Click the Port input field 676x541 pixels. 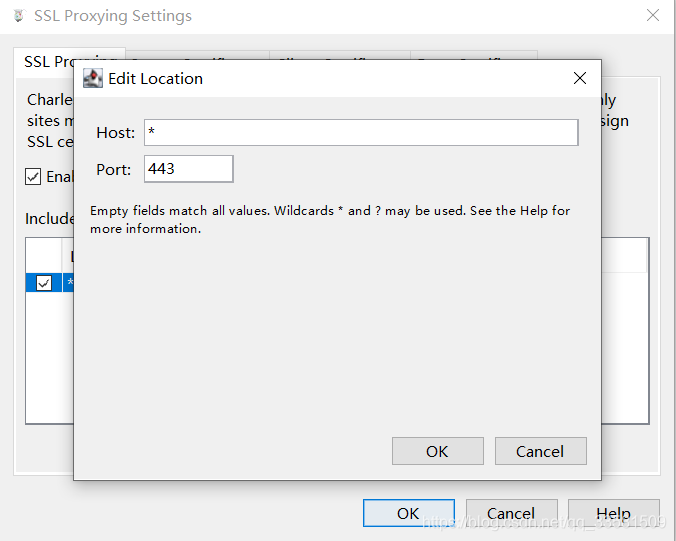(188, 169)
